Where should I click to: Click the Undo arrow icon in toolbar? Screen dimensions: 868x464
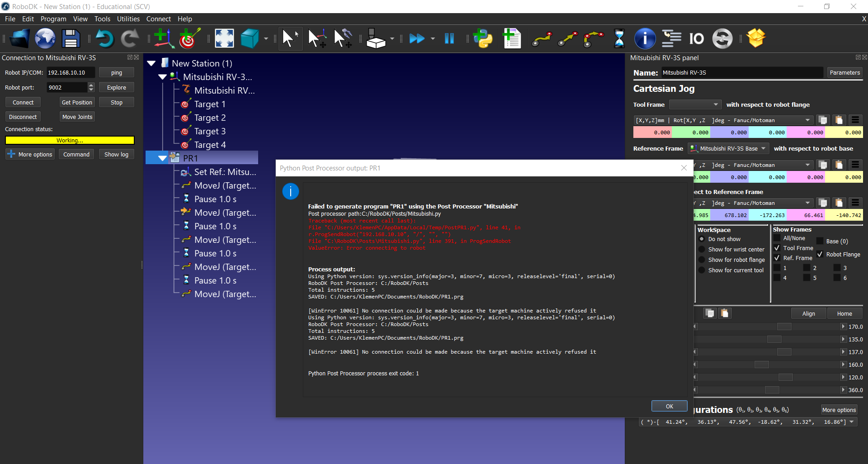pos(104,39)
